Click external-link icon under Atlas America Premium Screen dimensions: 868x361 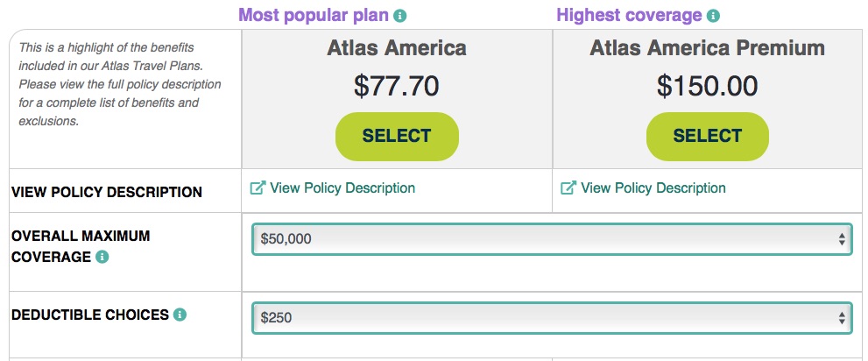point(568,188)
